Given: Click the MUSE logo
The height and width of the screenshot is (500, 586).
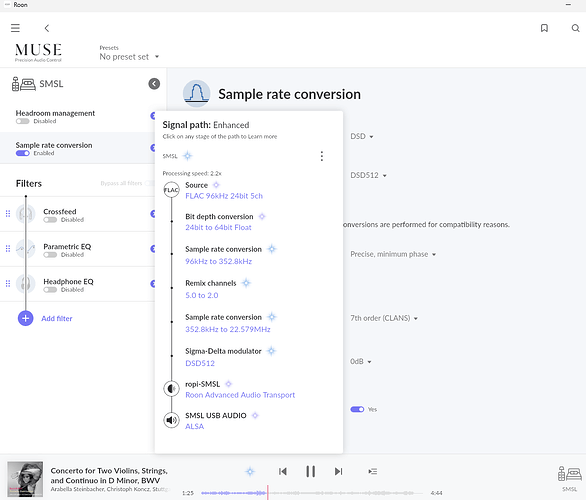Looking at the screenshot, I should pos(38,52).
